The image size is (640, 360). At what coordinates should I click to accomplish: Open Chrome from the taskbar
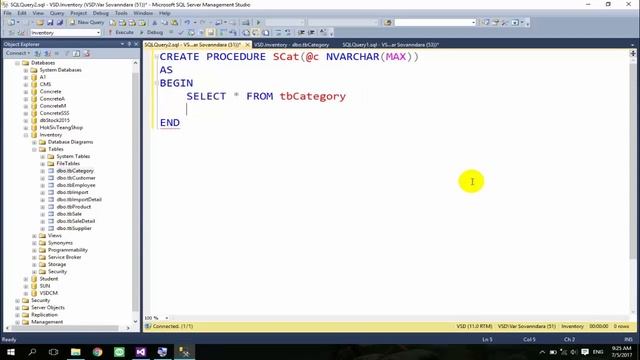pyautogui.click(x=97, y=352)
